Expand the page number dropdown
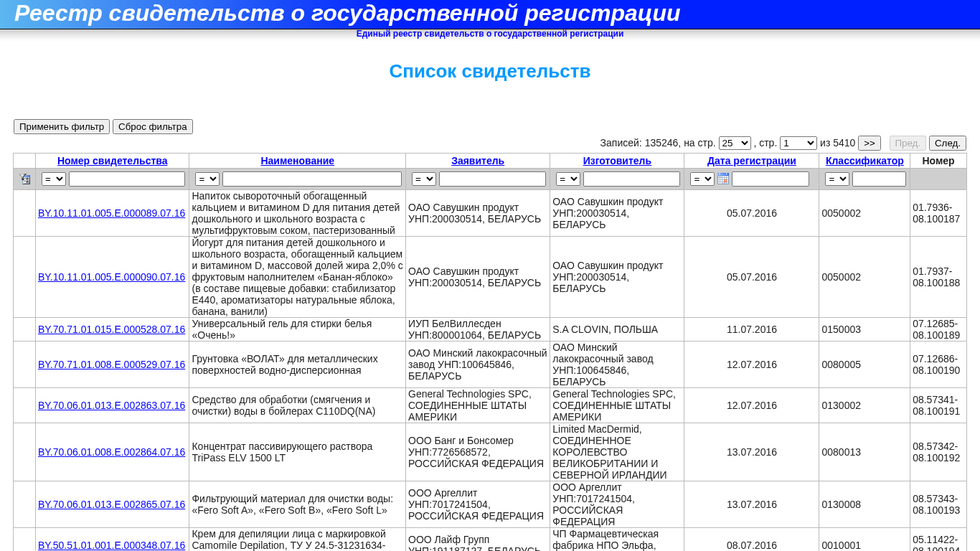Viewport: 980px width, 551px height. coord(798,143)
